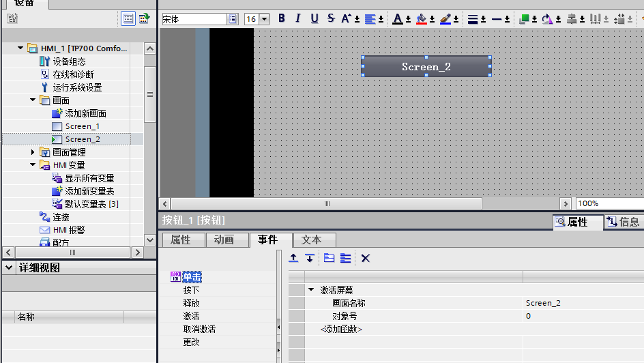
Task: Open 在线和诊断 online diagnostics
Action: [x=73, y=74]
